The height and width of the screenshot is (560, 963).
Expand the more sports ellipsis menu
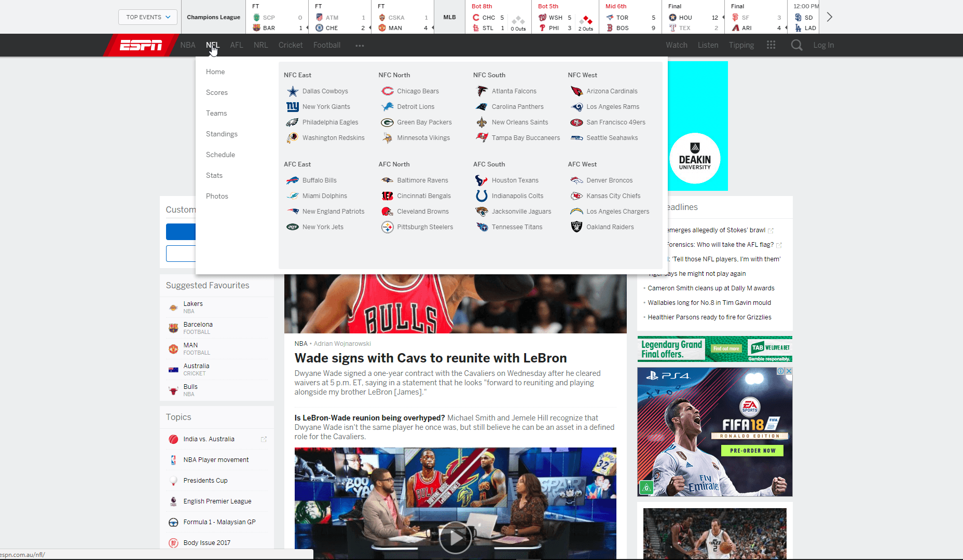tap(360, 46)
